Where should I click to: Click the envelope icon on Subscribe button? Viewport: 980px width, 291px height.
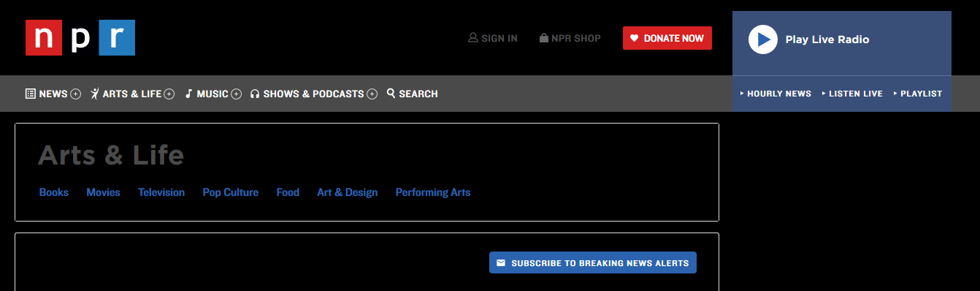click(x=501, y=263)
